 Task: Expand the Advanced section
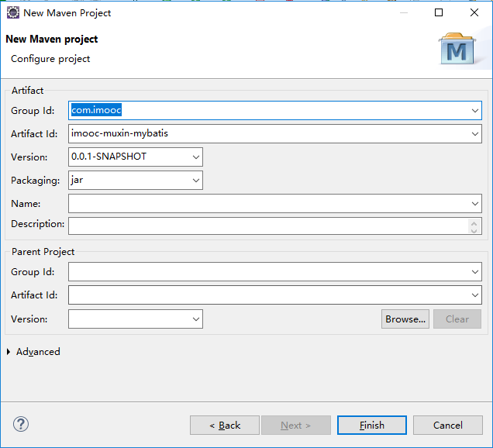click(x=9, y=352)
